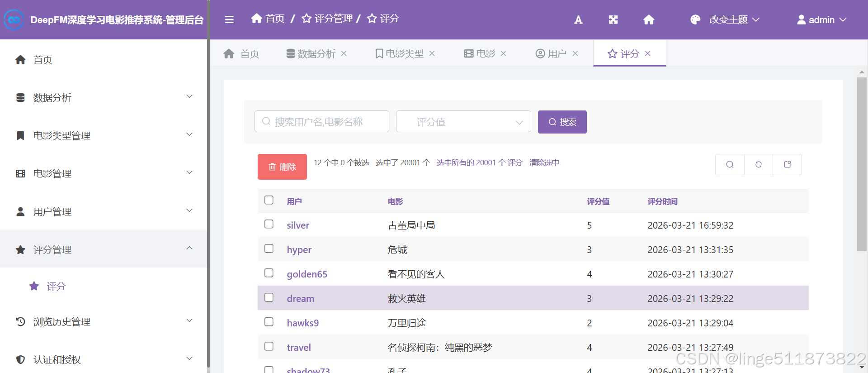Screen dimensions: 868x373
Task: Click the 电影管理 film icon in sidebar
Action: click(20, 173)
